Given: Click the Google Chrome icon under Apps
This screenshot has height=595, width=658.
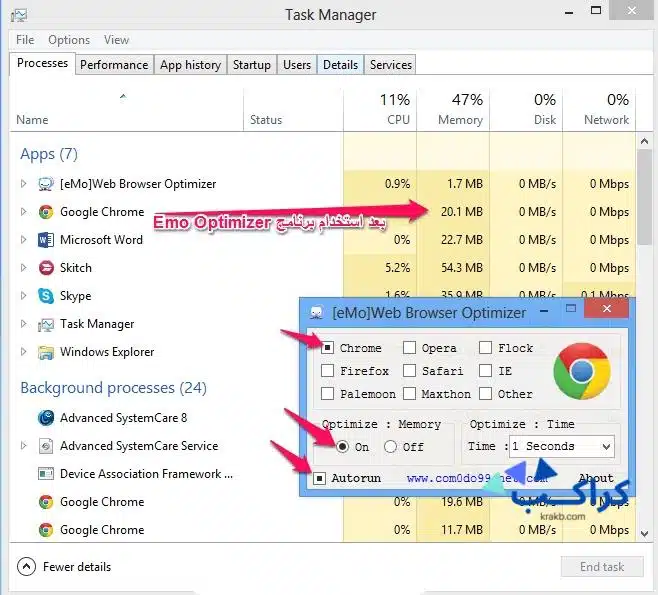Looking at the screenshot, I should [46, 212].
